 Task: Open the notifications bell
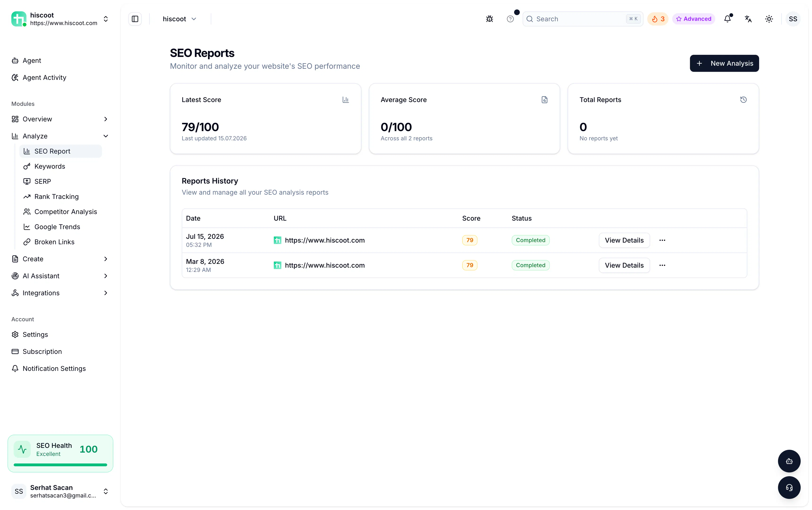pyautogui.click(x=727, y=19)
